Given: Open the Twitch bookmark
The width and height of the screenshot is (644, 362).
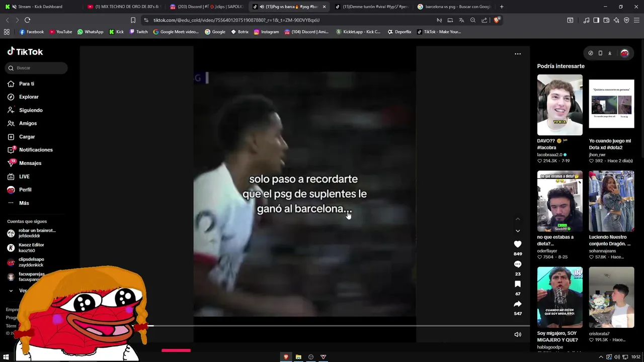Looking at the screenshot, I should (139, 32).
